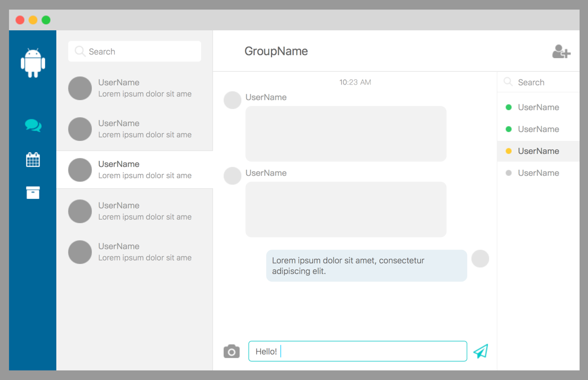This screenshot has height=380, width=588.
Task: Open the archive box section
Action: (x=33, y=192)
